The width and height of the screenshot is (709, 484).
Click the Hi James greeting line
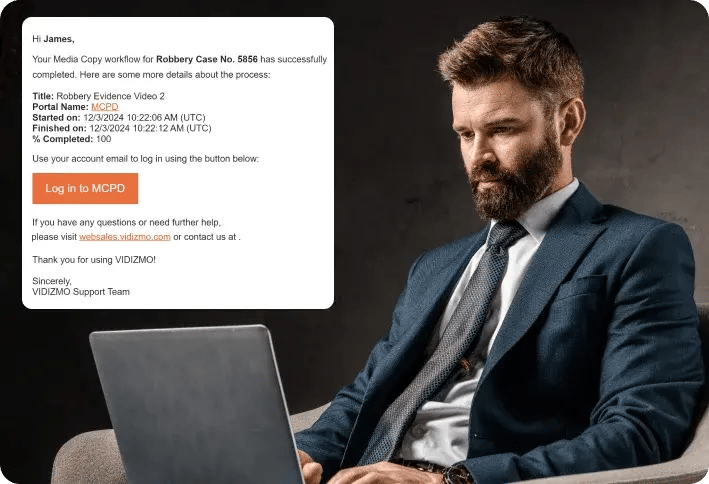53,39
